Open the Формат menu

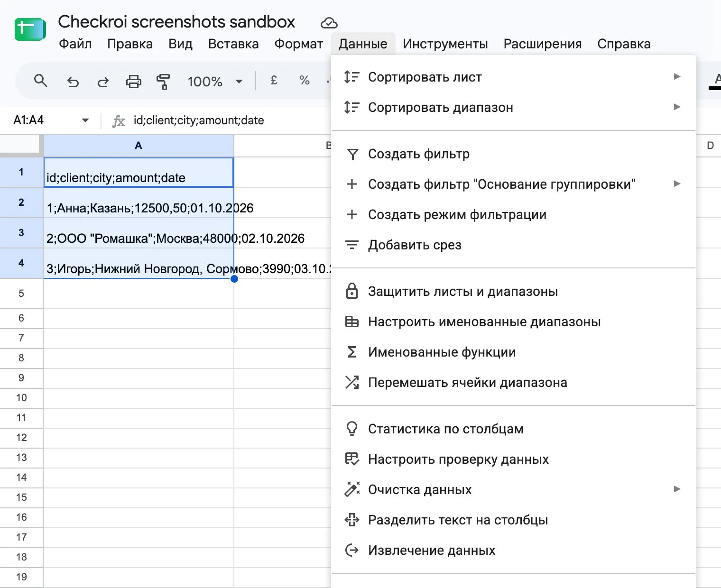[x=298, y=44]
